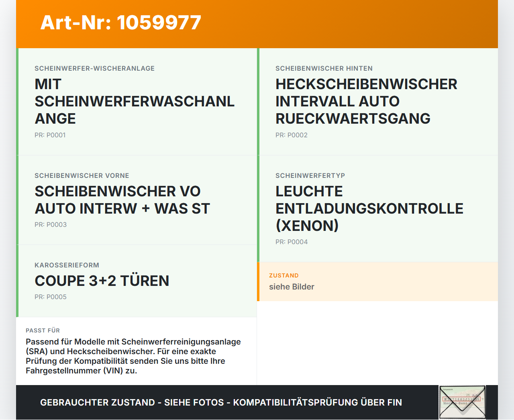Click the Art-Nr: 1059977 heading
The image size is (514, 420).
click(120, 22)
